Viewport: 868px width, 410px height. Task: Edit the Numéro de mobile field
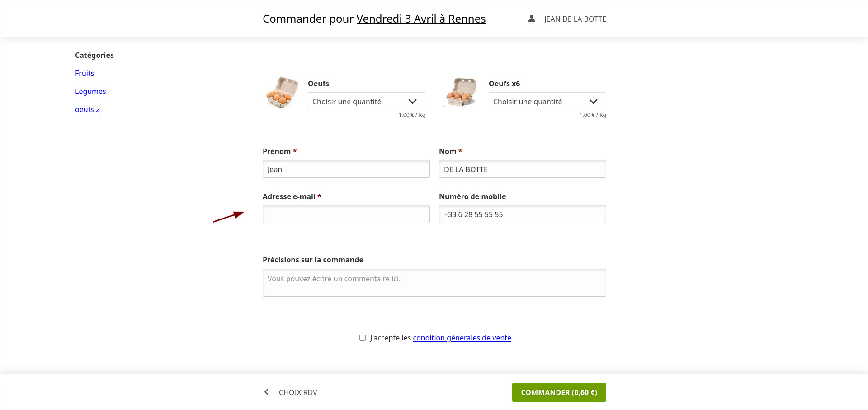click(x=522, y=214)
